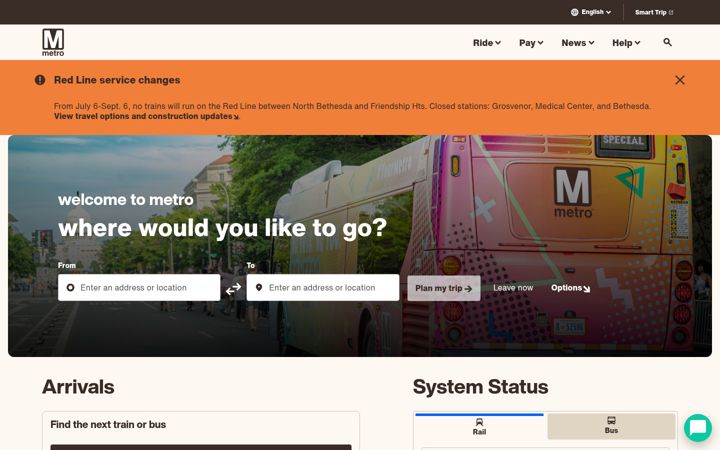This screenshot has height=450, width=720.
Task: Open the site search magnifier icon
Action: (x=667, y=42)
